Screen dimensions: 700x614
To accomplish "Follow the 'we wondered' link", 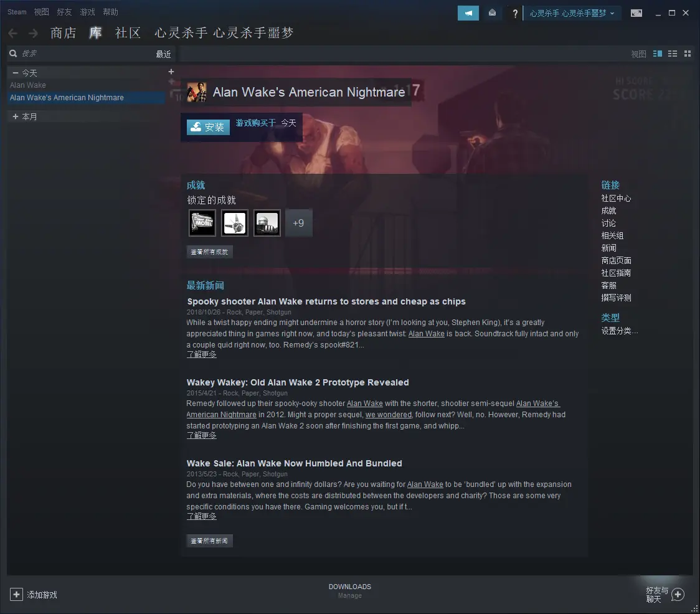I will point(389,415).
